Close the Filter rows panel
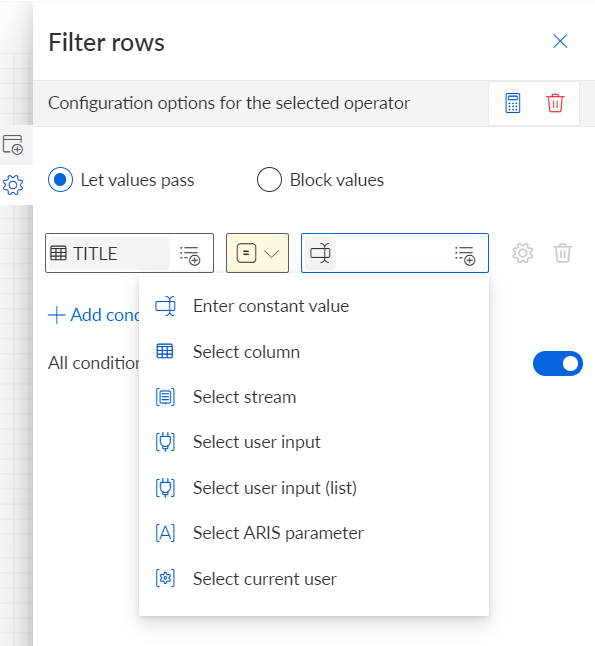This screenshot has width=595, height=646. click(x=560, y=41)
